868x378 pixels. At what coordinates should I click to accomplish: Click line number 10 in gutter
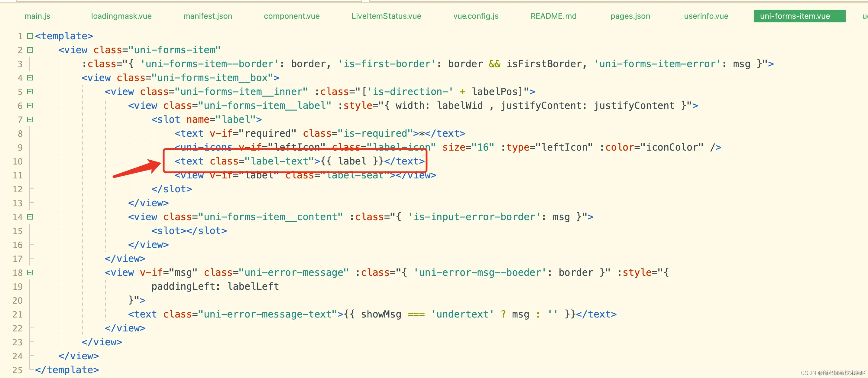tap(18, 161)
